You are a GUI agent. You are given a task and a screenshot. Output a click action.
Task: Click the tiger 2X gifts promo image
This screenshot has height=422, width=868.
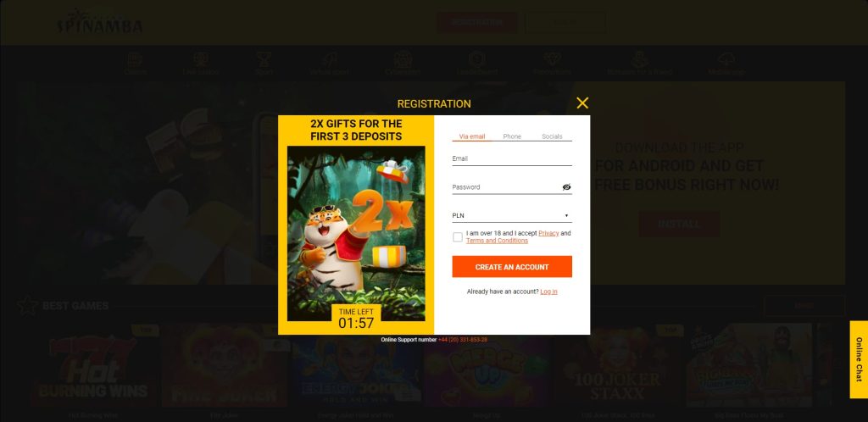click(356, 233)
